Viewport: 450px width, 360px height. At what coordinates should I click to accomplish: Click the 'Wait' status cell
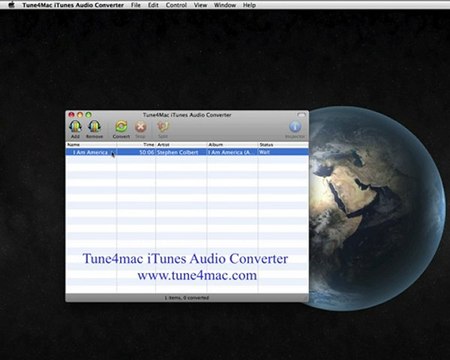point(283,152)
